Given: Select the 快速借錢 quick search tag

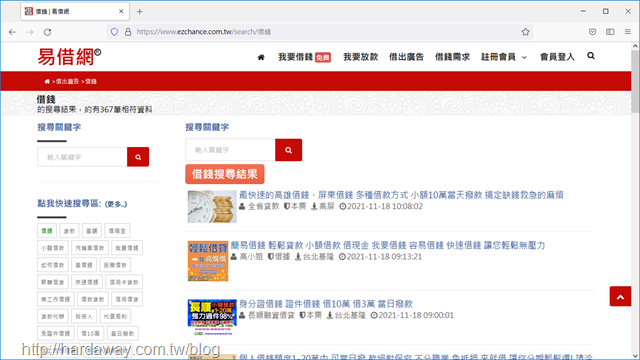Looking at the screenshot, I should point(87,282).
